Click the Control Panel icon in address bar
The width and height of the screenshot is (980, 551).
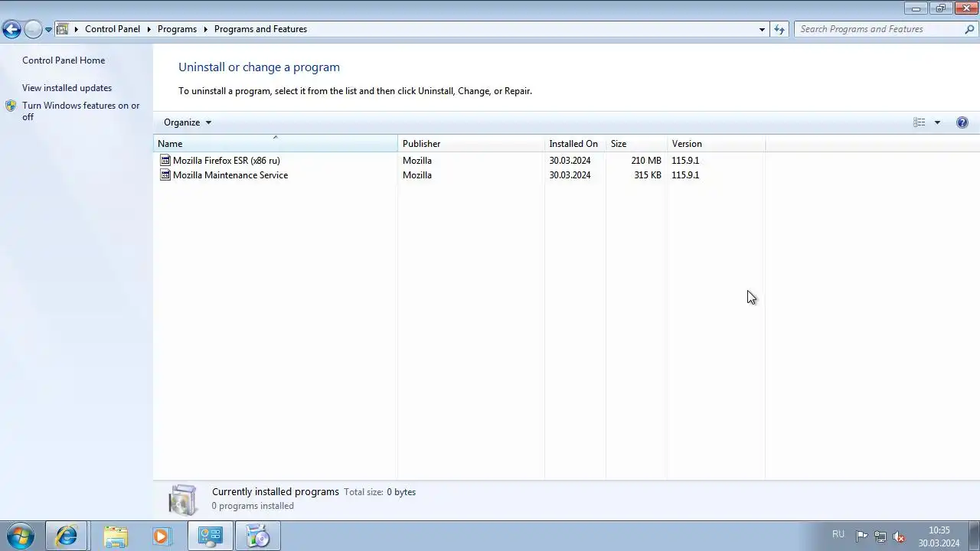coord(63,29)
